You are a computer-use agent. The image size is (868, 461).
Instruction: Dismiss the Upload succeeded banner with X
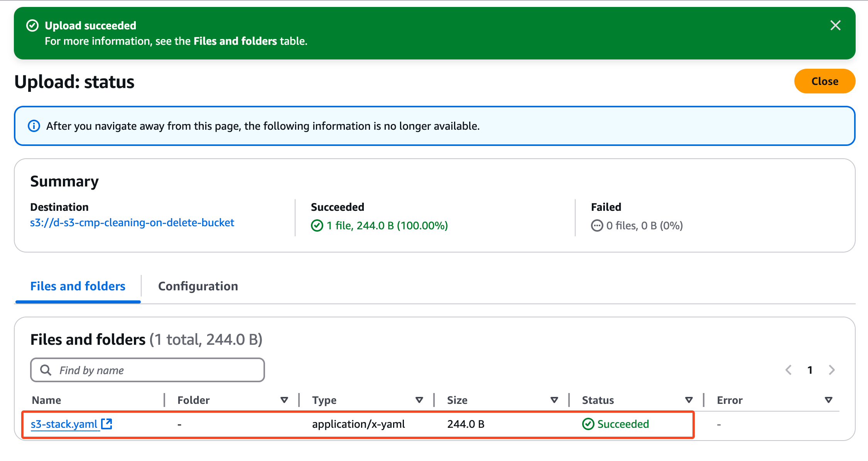[x=835, y=25]
